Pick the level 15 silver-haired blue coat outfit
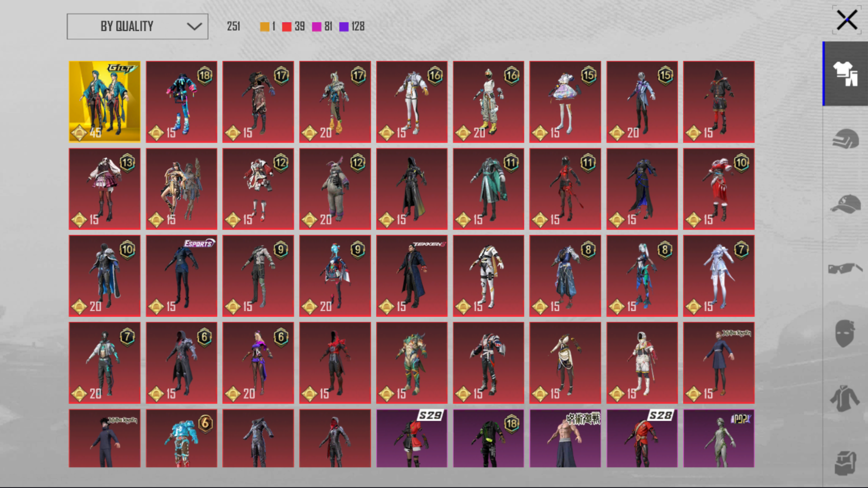 (x=642, y=102)
